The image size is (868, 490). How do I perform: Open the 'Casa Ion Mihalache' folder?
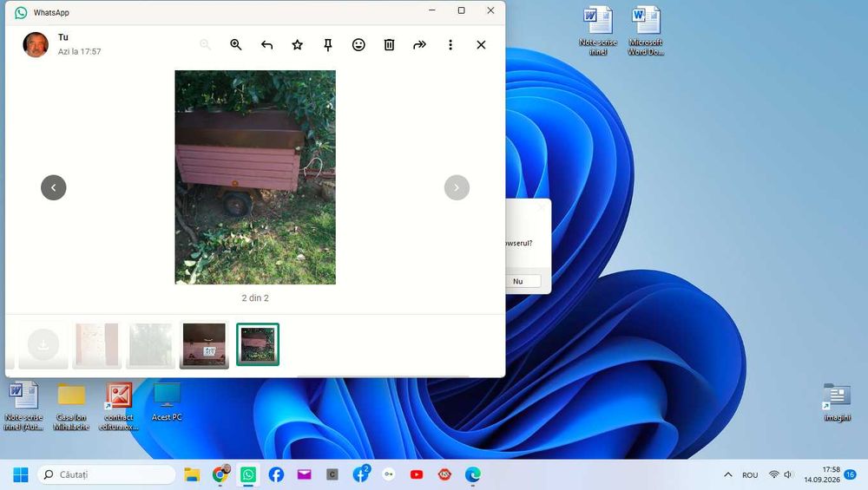[x=71, y=406]
